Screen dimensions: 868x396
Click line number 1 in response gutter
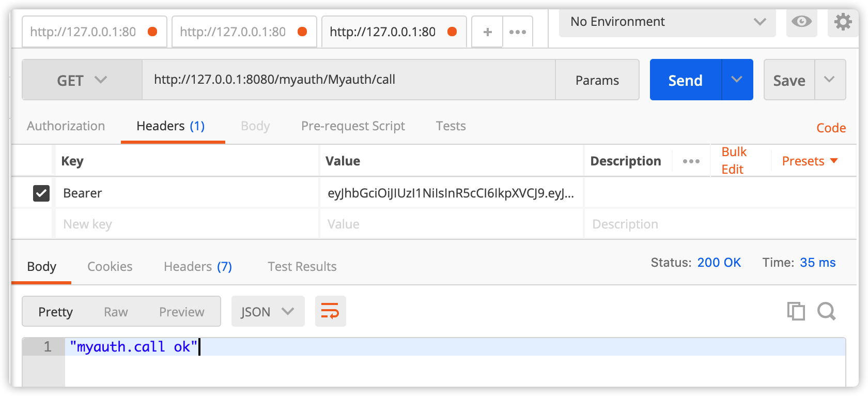click(x=48, y=346)
